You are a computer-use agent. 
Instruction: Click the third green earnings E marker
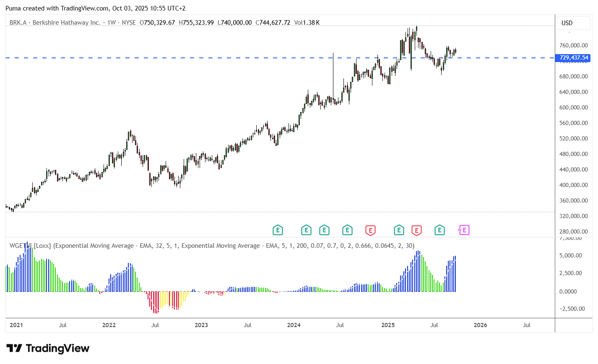point(324,230)
